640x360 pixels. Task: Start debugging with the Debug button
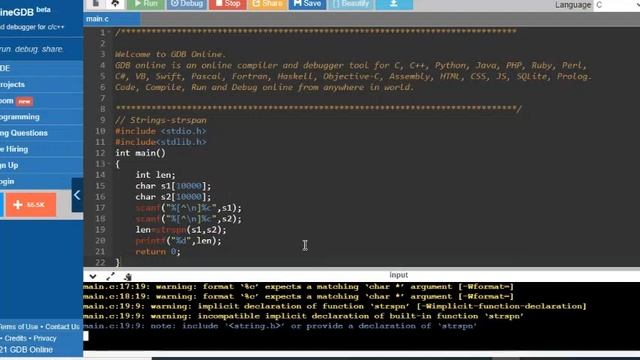[x=187, y=4]
